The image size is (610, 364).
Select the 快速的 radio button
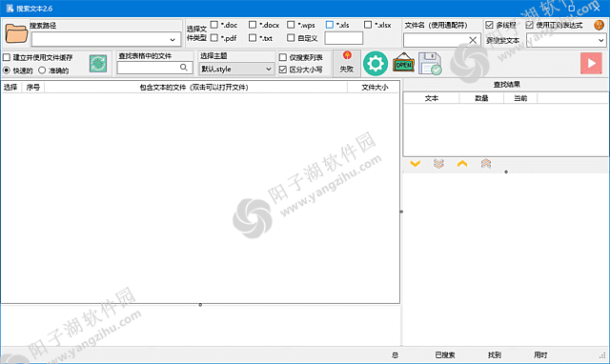point(7,71)
